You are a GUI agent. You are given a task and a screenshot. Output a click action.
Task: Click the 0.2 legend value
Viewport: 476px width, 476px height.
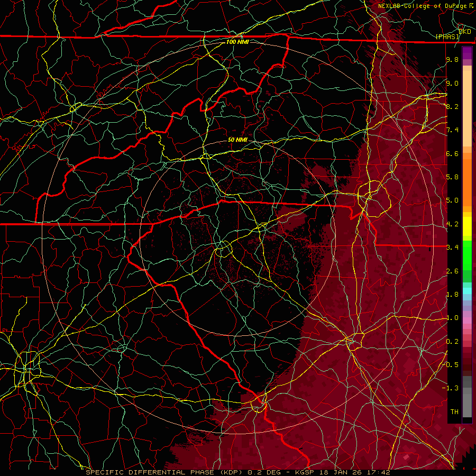452,342
